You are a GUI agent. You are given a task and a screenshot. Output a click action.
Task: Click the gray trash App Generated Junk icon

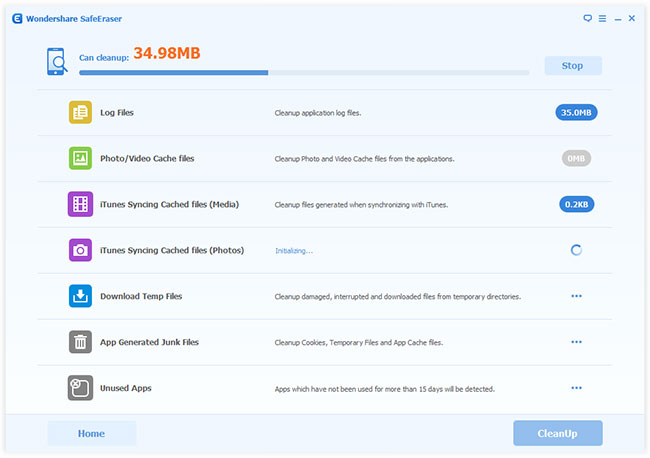pyautogui.click(x=80, y=342)
